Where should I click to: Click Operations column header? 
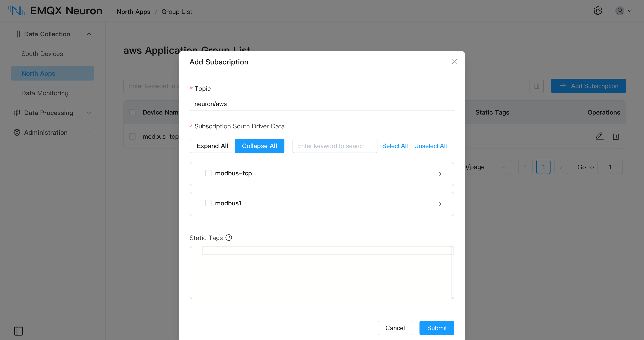[604, 113]
